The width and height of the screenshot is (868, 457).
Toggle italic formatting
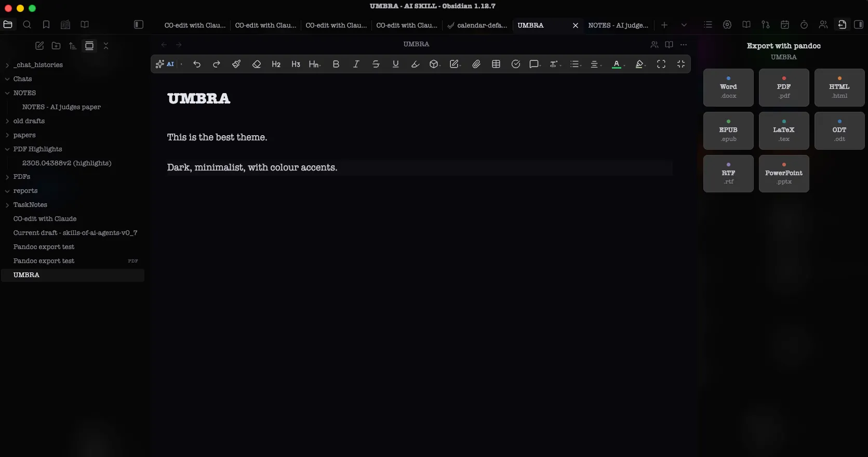356,64
